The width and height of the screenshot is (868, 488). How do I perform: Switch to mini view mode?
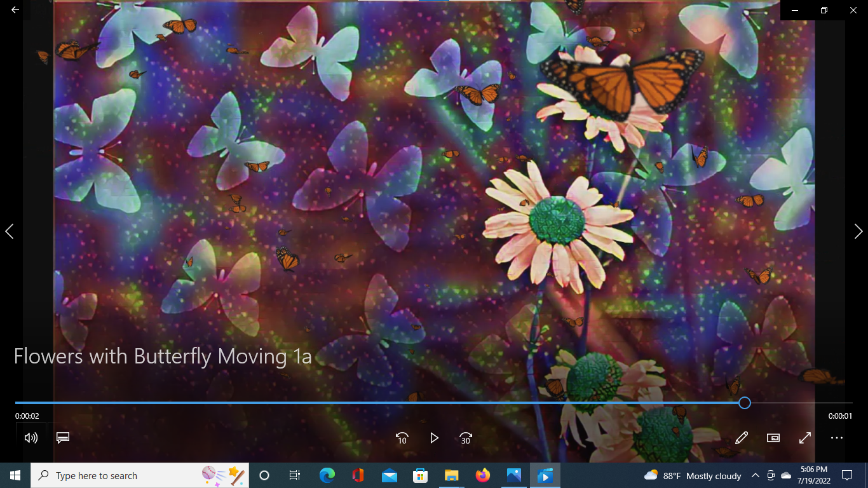[x=773, y=438]
